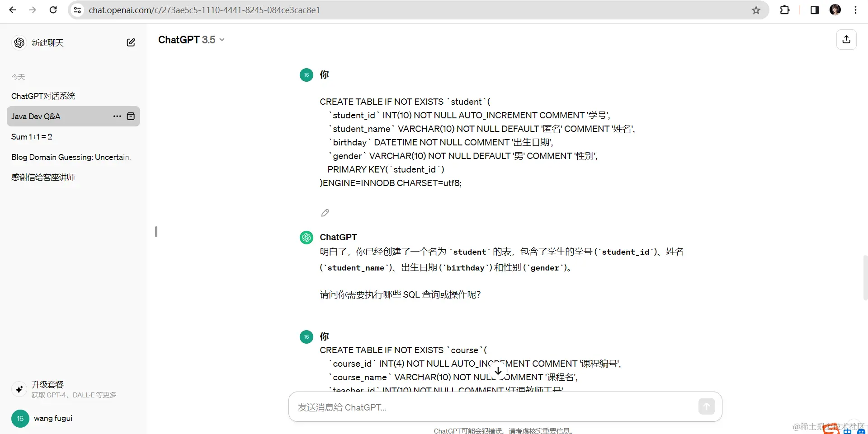Jump to bottom with down arrow button
868x434 pixels.
tap(498, 371)
